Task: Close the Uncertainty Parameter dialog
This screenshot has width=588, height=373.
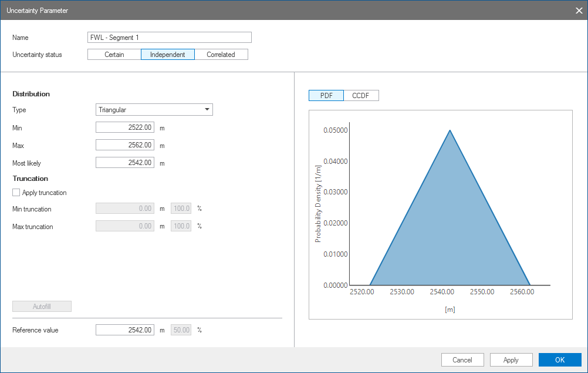Action: coord(578,10)
